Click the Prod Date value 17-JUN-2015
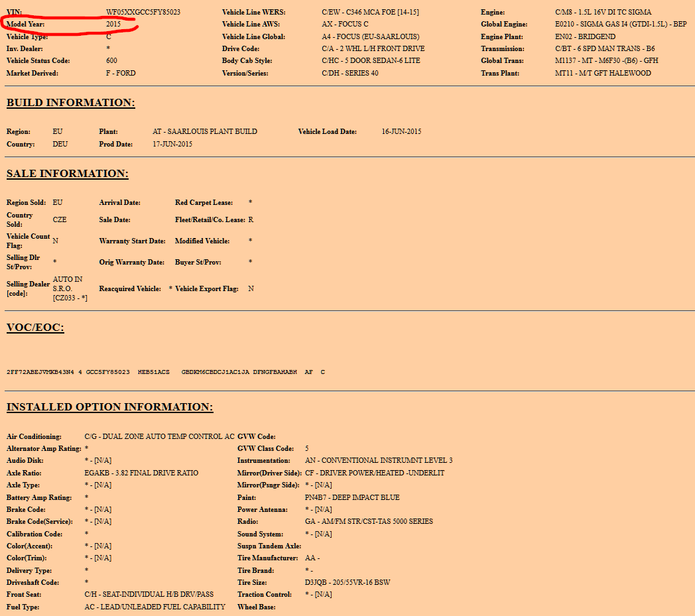Viewport: 695px width, 616px height. 172,145
